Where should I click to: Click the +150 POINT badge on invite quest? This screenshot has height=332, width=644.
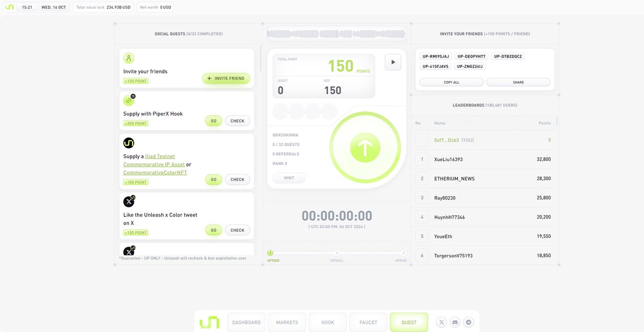(x=136, y=81)
